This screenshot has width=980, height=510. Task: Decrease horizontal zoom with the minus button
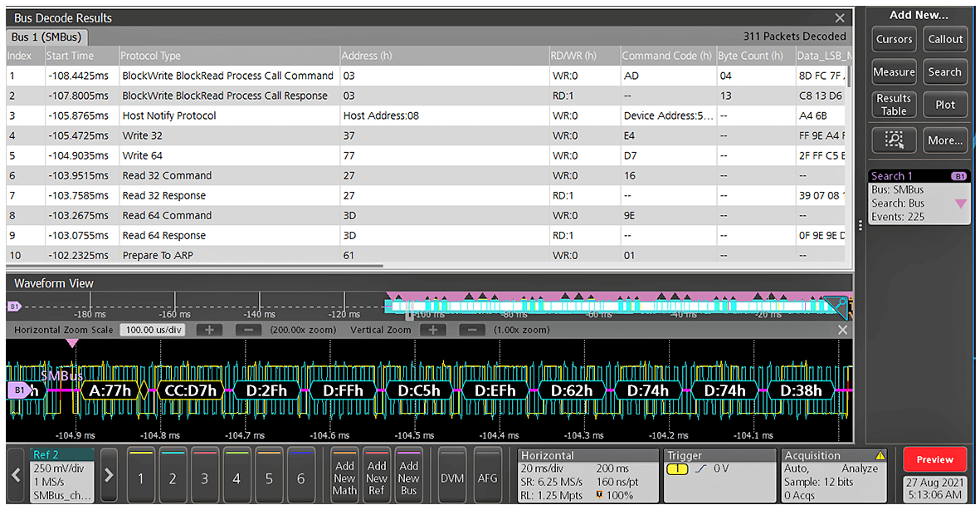tap(248, 330)
